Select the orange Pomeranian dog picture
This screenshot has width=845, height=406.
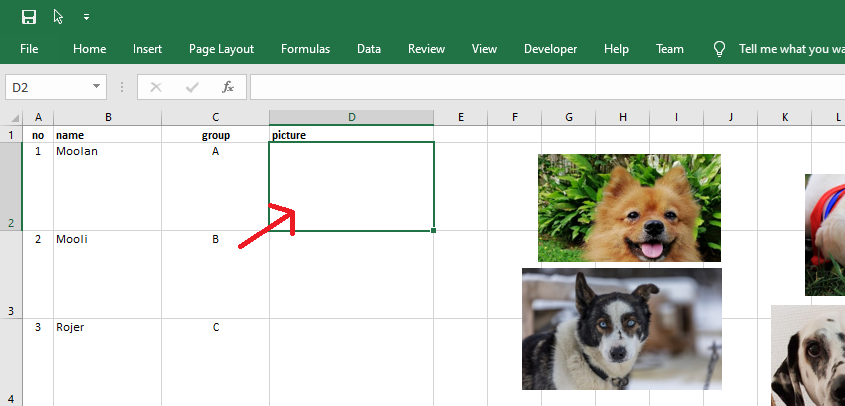(629, 208)
